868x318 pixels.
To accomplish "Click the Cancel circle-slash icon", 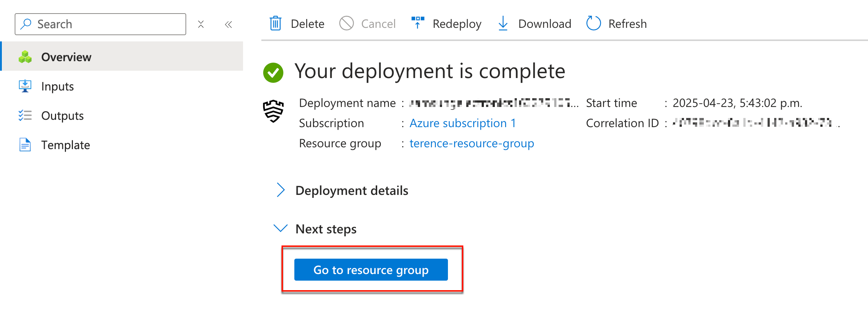I will (x=346, y=24).
